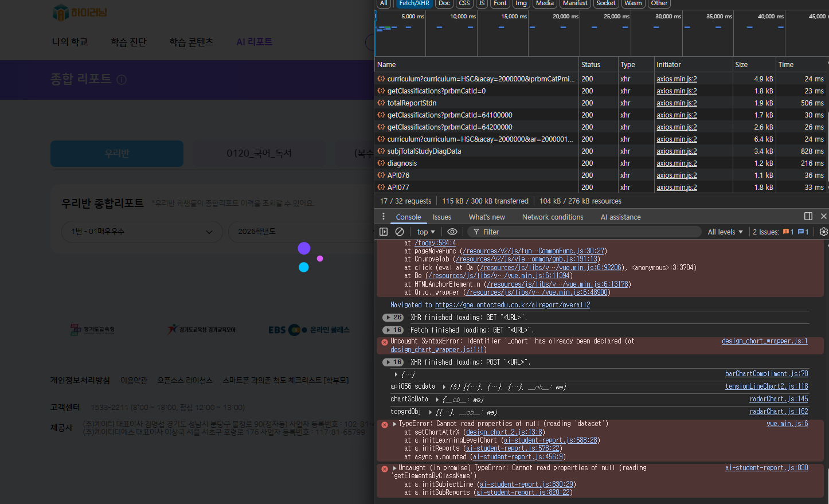Click the live expression eye icon
Viewport: 829px width, 504px height.
[x=452, y=232]
